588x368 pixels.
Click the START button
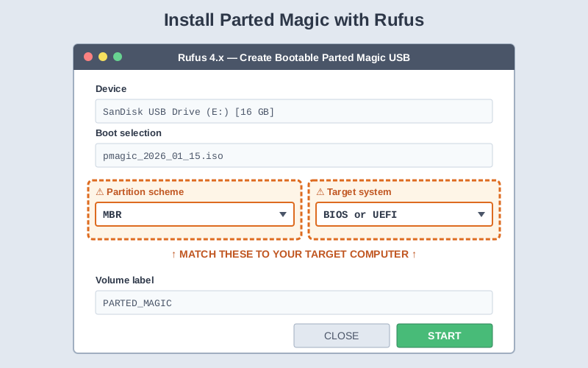click(445, 336)
